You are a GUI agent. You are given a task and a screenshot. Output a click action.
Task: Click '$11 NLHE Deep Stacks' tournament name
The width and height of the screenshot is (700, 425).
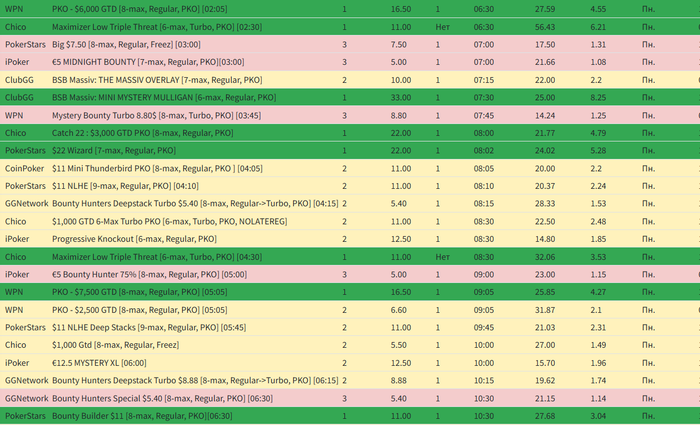tap(149, 327)
